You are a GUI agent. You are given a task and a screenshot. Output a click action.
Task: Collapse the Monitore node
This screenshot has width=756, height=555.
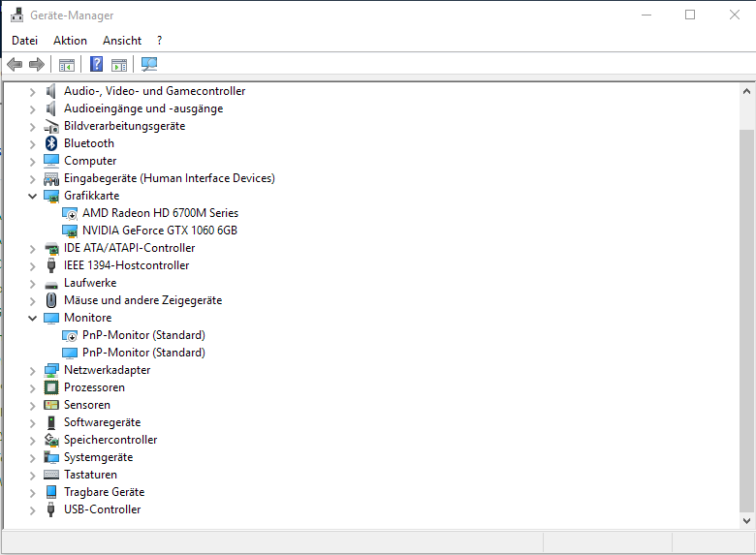pyautogui.click(x=32, y=318)
